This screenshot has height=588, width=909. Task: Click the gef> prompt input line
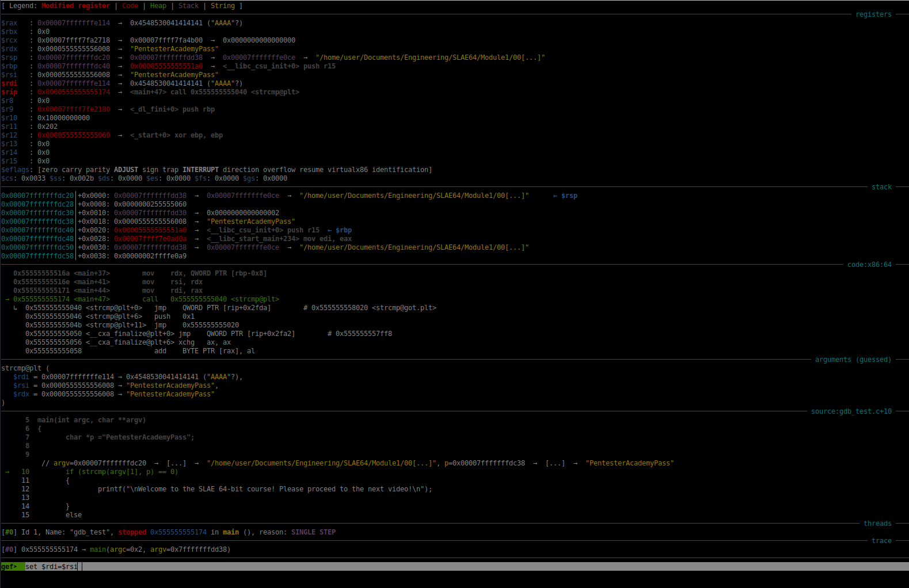click(454, 567)
